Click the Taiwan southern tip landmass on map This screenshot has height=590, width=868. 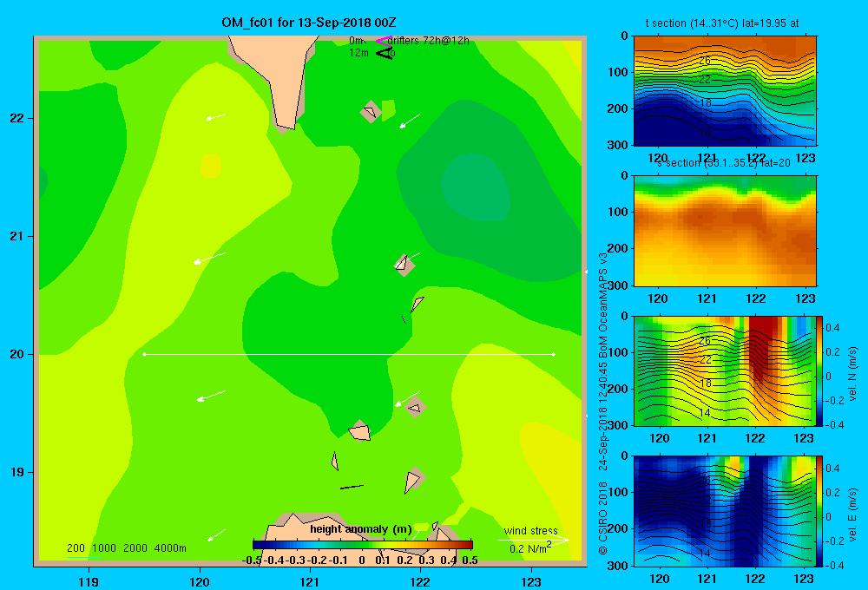coord(279,77)
